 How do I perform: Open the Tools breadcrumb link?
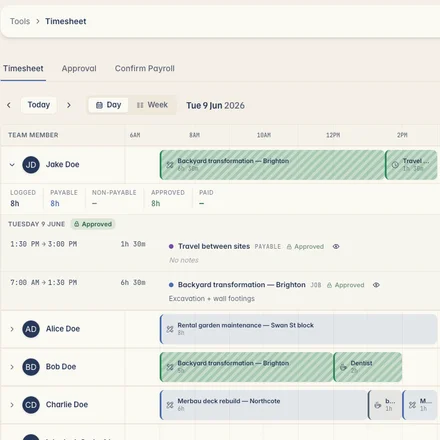point(20,21)
